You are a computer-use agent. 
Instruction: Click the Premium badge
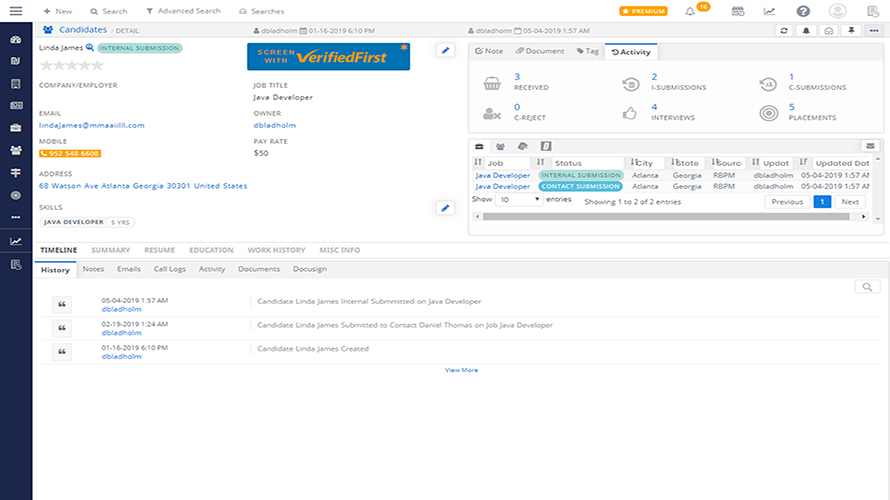pos(643,11)
